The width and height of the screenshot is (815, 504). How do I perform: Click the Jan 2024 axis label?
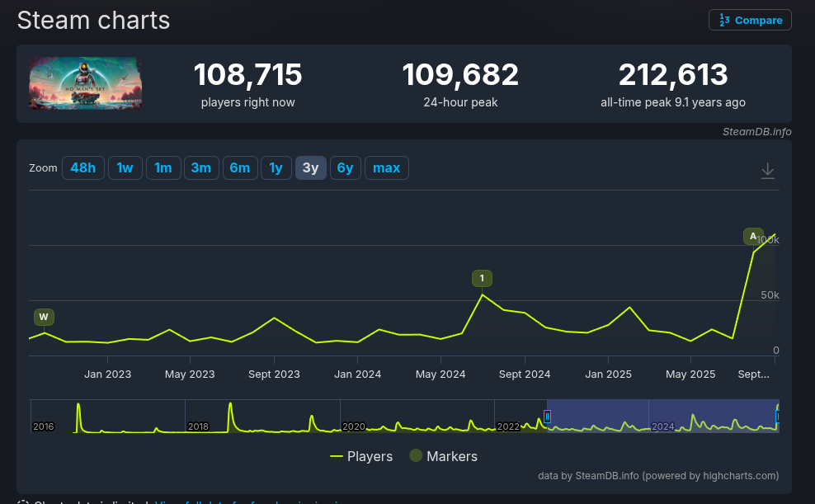click(358, 374)
